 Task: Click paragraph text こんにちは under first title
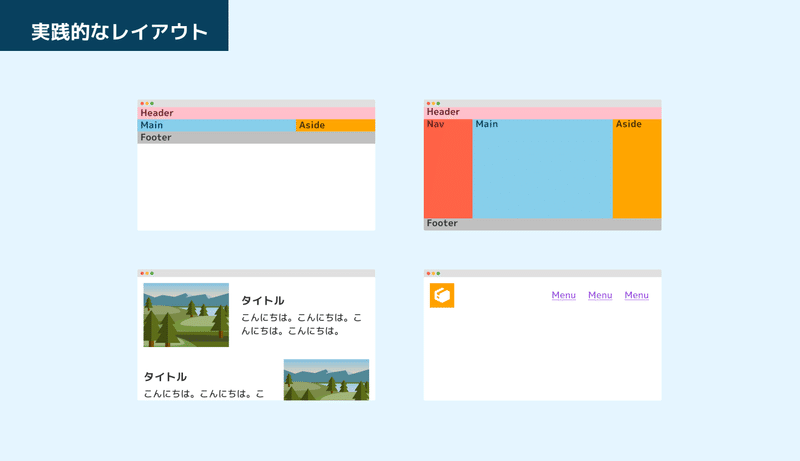(302, 324)
